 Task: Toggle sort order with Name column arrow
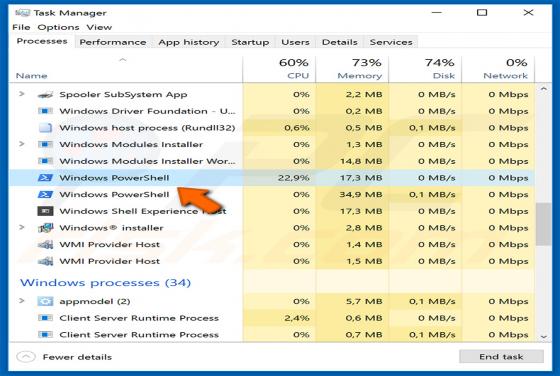tap(122, 60)
